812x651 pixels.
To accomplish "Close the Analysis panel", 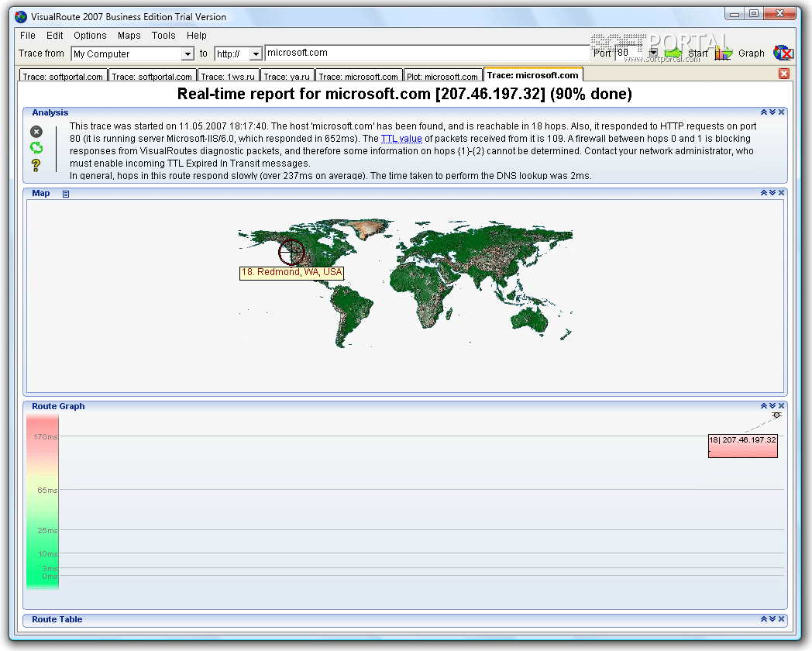I will point(782,112).
